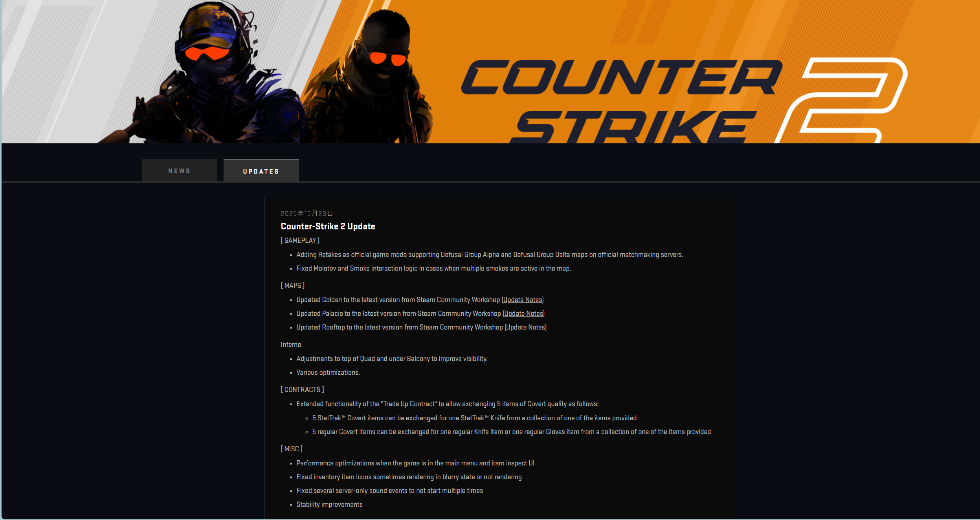Click the [ GAMEPLAY ] section heading
Viewport: 980px width, 520px height.
(300, 240)
